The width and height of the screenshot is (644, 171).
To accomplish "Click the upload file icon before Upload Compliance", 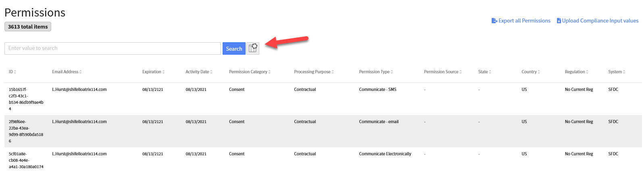I will (x=559, y=21).
